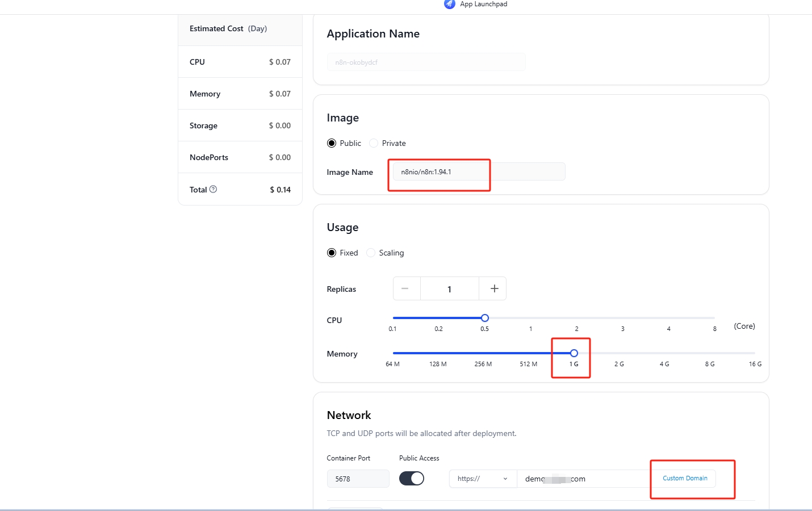Viewport: 812px width, 511px height.
Task: Click the replicas count field
Action: (x=449, y=289)
